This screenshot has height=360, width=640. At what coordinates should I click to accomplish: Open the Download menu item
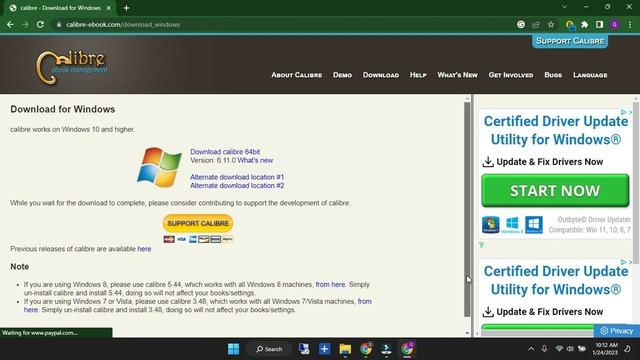381,75
